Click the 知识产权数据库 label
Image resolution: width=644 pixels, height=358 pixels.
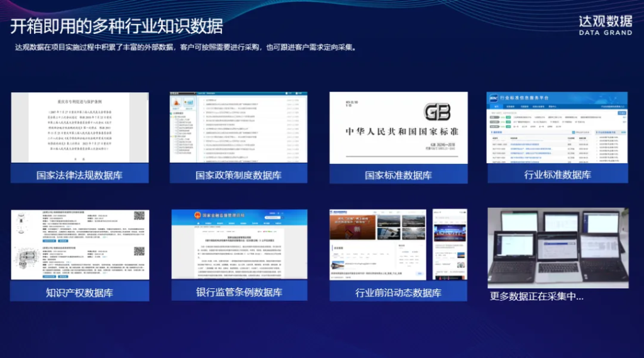(x=80, y=292)
